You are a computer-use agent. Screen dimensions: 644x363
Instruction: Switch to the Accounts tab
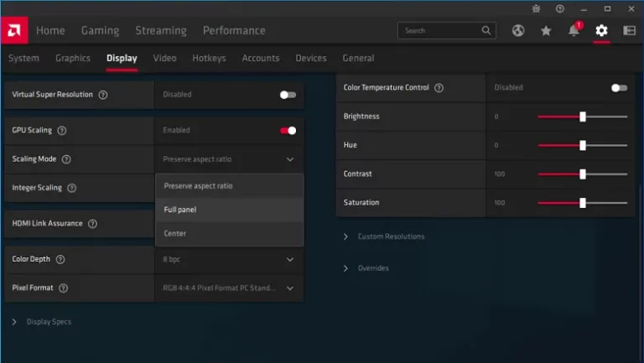tap(261, 59)
